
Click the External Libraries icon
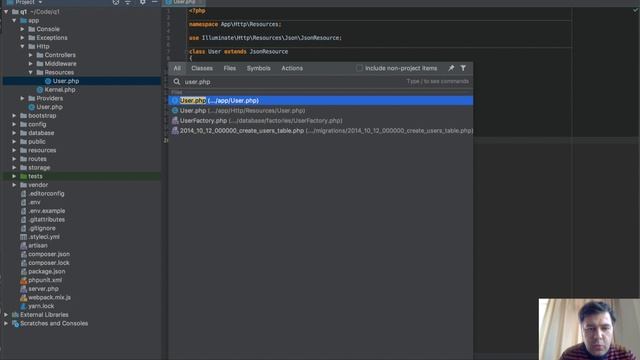pyautogui.click(x=16, y=315)
